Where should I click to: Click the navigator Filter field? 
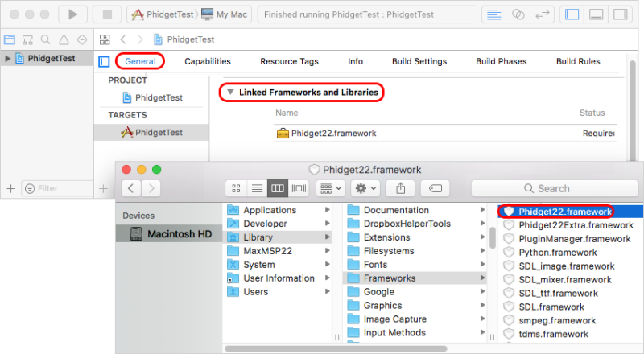(x=56, y=188)
